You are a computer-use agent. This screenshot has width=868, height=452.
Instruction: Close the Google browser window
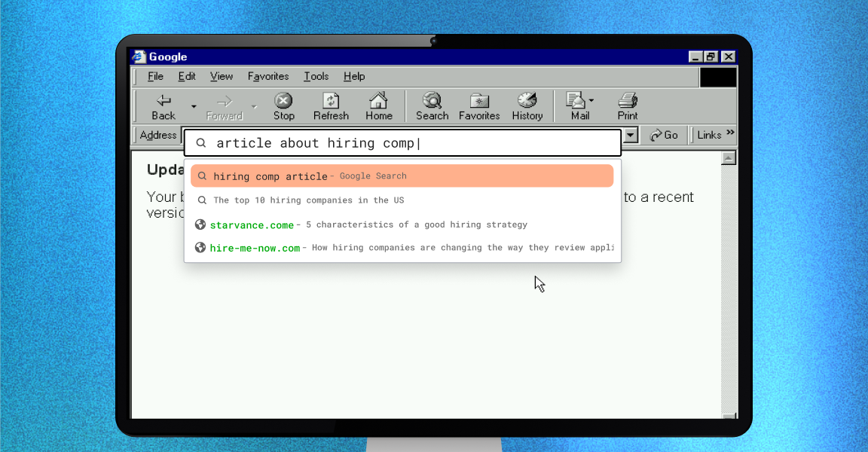coord(729,56)
